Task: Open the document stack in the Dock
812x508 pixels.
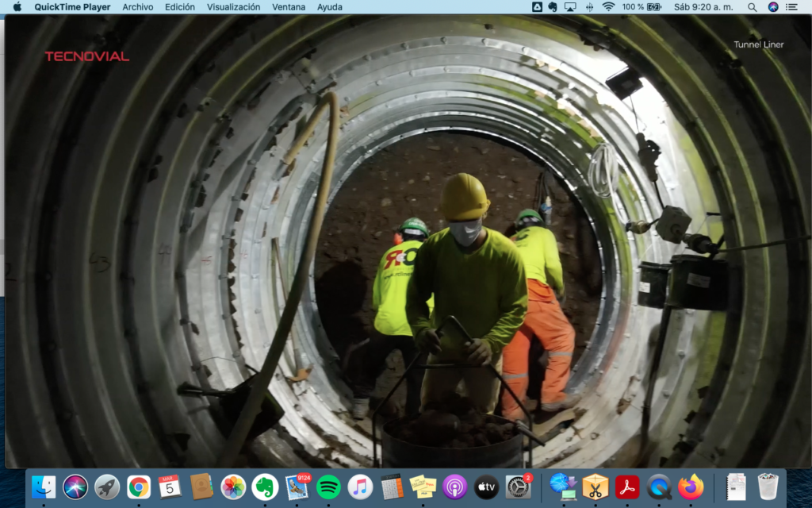Action: [x=736, y=487]
